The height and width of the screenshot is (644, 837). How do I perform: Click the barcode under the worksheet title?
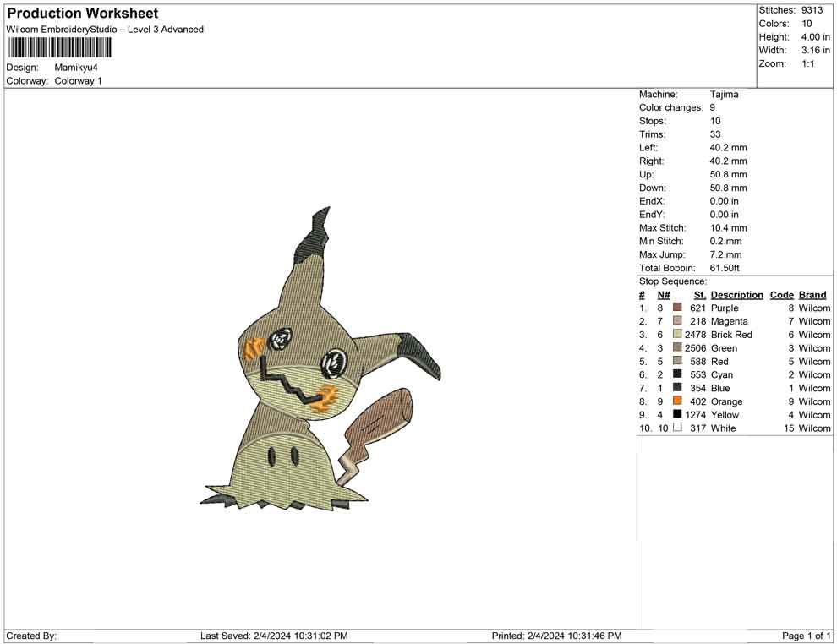coord(60,48)
